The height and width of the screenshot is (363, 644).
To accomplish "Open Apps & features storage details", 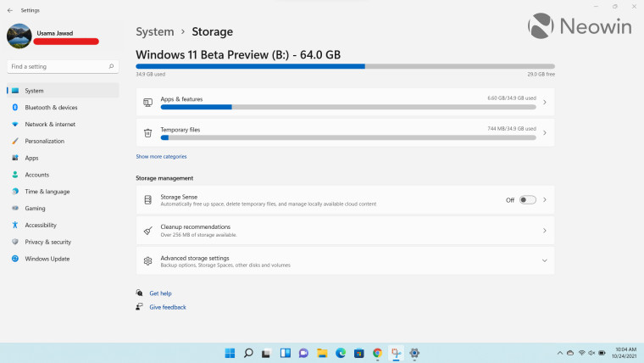I will pos(346,102).
